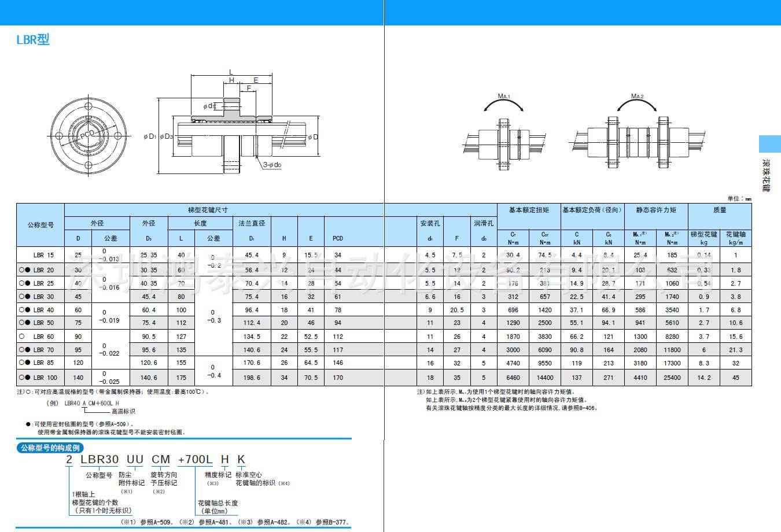Click the 防尘附件标记 annotation
781x532 pixels.
[132, 479]
